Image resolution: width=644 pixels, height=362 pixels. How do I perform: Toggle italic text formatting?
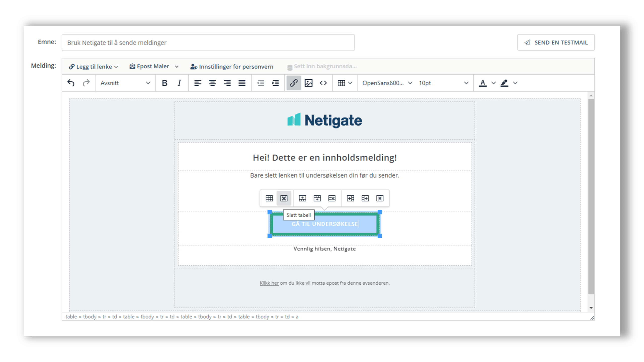179,83
